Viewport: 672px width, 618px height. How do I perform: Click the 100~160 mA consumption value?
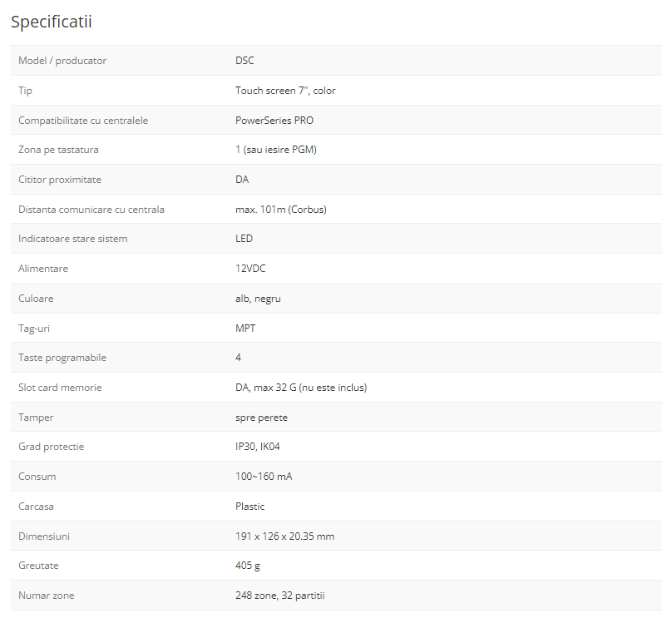(x=264, y=477)
